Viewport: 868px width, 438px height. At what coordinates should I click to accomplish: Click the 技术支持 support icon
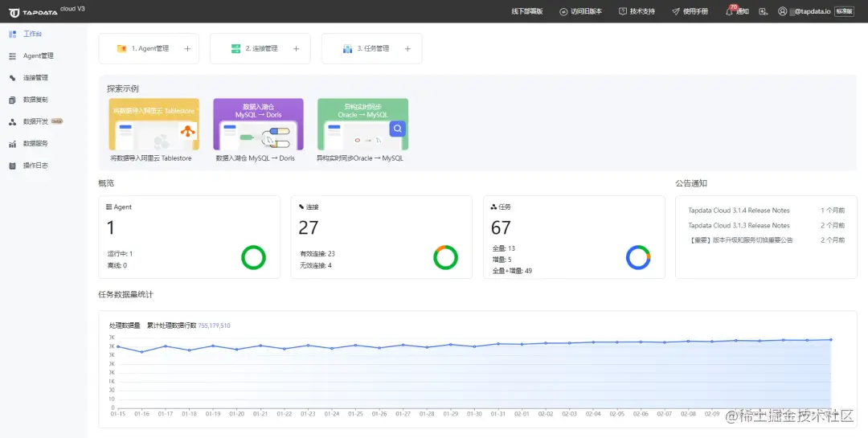coord(623,11)
